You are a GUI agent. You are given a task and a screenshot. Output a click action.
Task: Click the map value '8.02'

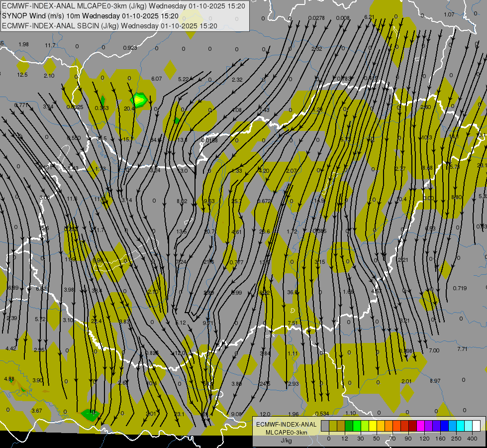(x=182, y=201)
